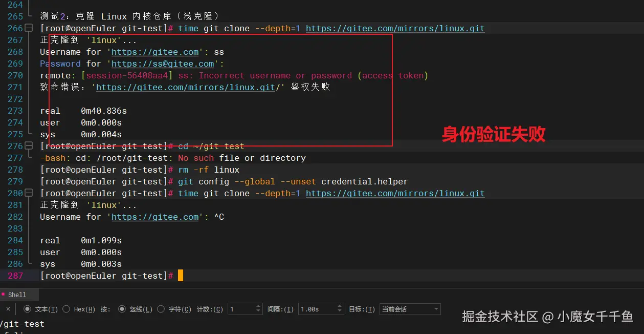644x334 pixels.
Task: Increase the 计数 count with up arrow
Action: click(258, 307)
